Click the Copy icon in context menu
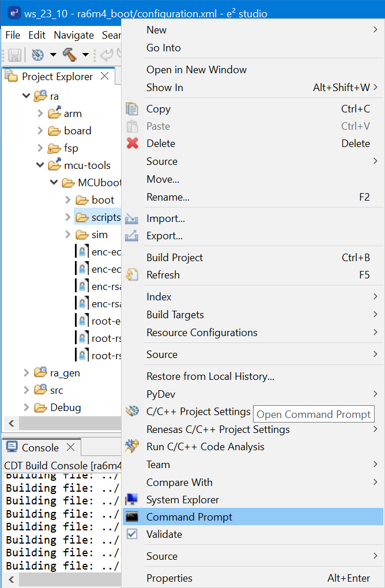 pyautogui.click(x=132, y=109)
